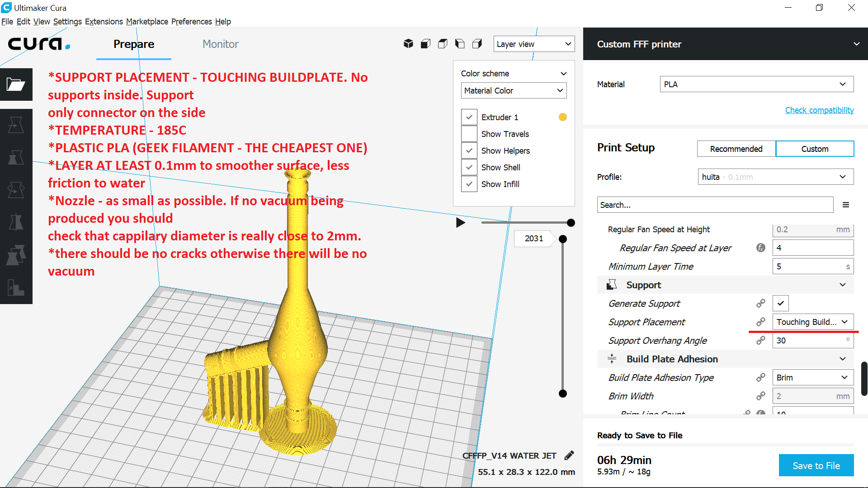
Task: Expand the Custom FFF printer selector
Action: pyautogui.click(x=726, y=44)
